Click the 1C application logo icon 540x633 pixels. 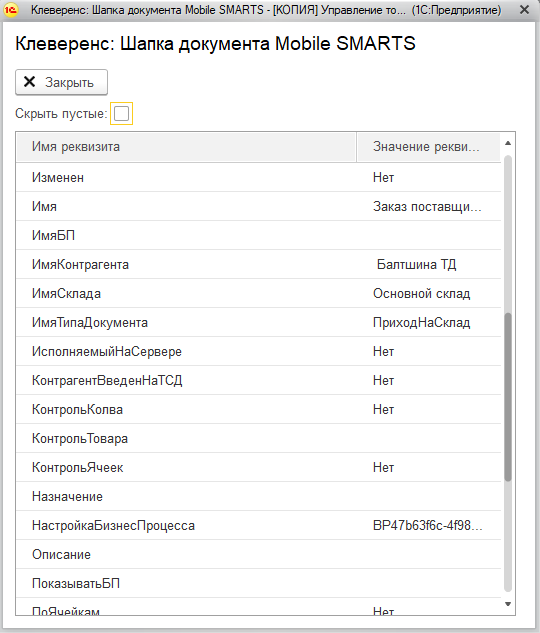(11, 10)
